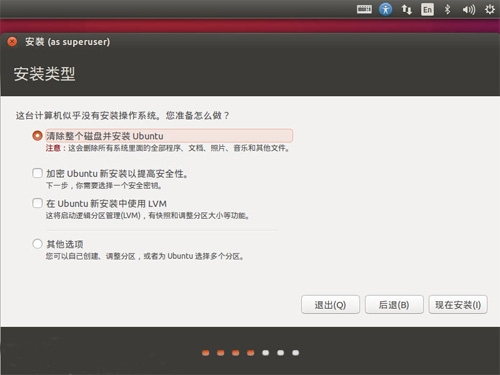Open the Bluetooth indicator menu
Screen dimensions: 500x375
pos(447,9)
